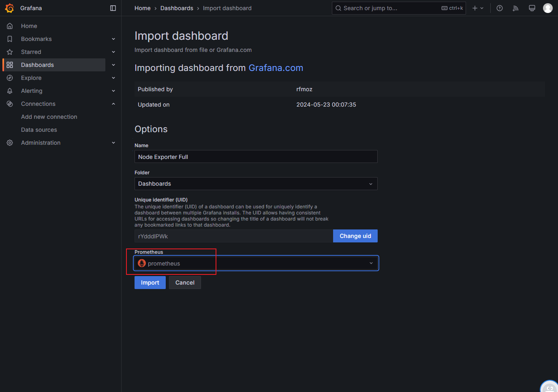The image size is (558, 392).
Task: Open the news RSS feed icon
Action: coord(515,8)
